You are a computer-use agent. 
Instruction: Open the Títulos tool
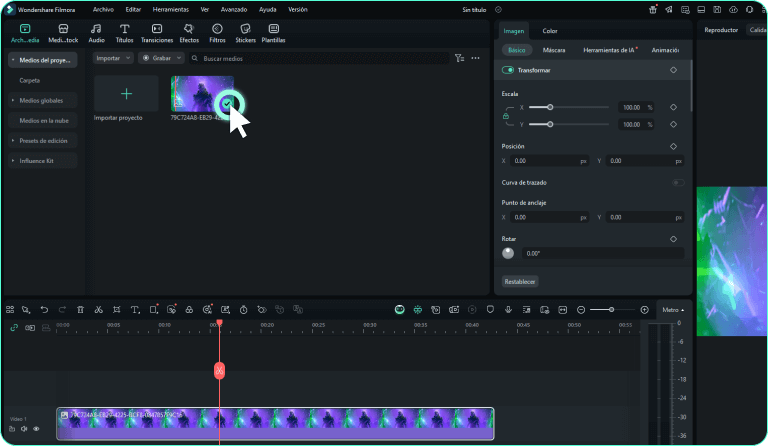click(124, 33)
